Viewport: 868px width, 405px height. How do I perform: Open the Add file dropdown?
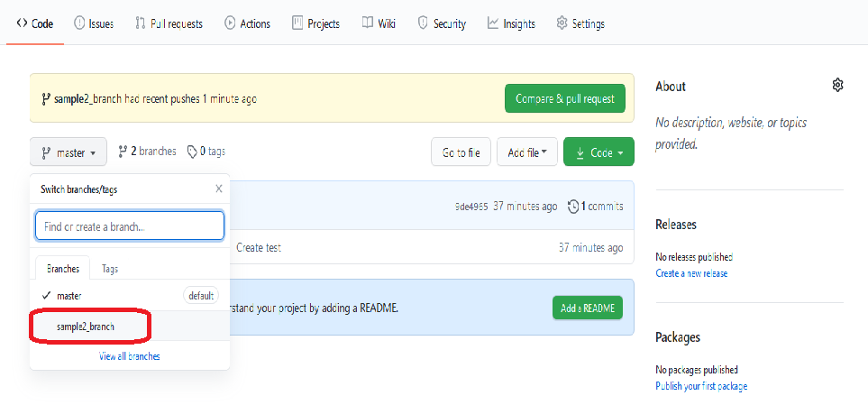pos(527,152)
